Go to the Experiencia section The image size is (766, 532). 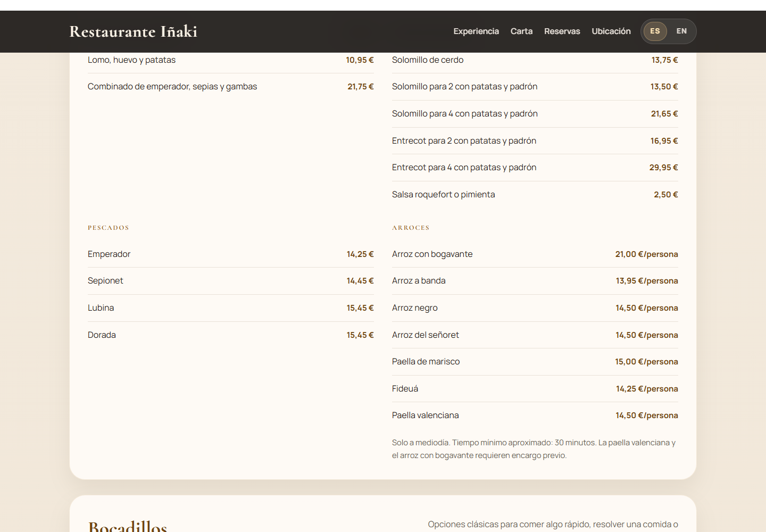[x=476, y=31]
